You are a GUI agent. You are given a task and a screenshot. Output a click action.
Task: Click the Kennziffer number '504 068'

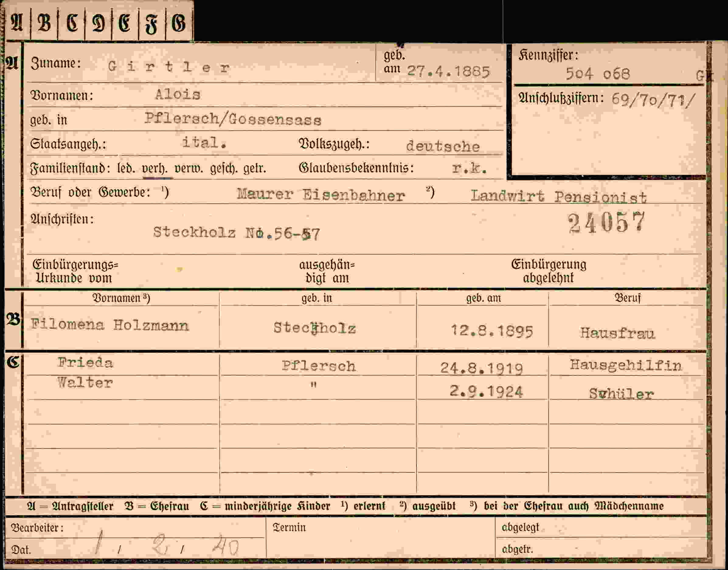point(598,74)
